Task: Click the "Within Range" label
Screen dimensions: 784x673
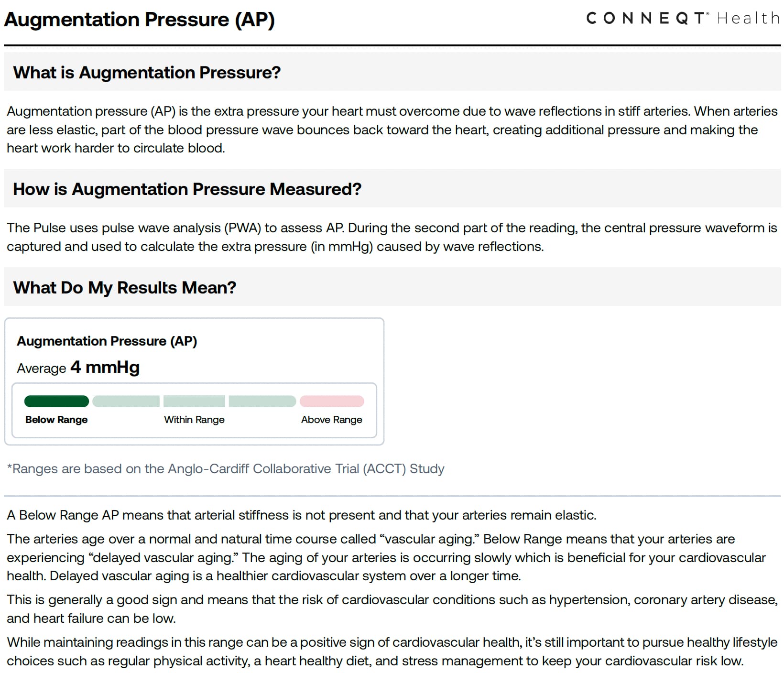Action: point(194,420)
